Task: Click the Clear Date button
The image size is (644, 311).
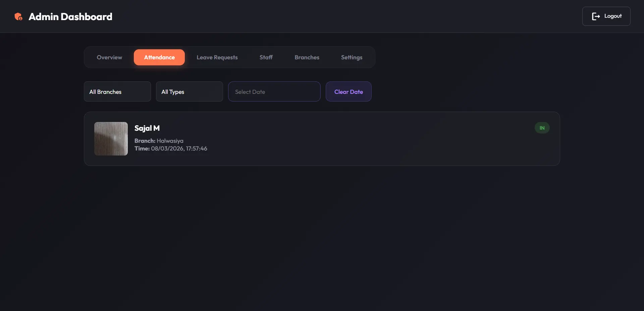Action: click(x=348, y=91)
